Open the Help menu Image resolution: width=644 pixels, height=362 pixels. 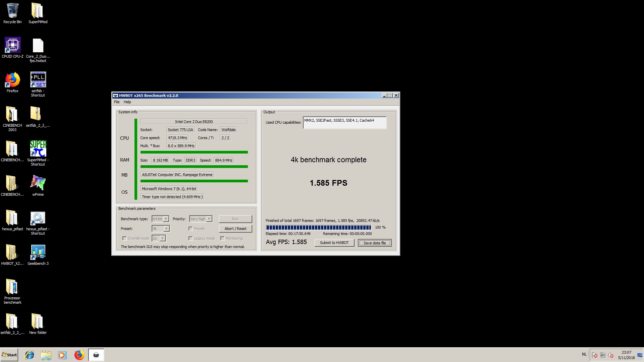click(x=127, y=102)
